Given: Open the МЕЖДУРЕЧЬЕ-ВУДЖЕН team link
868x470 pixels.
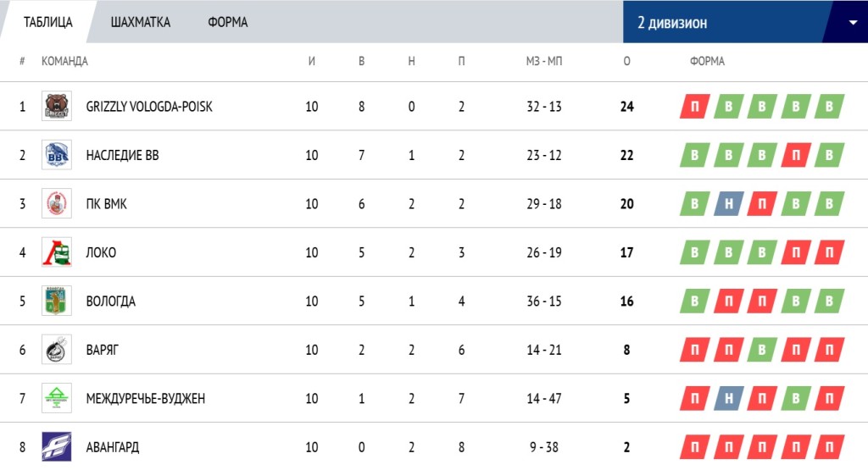Looking at the screenshot, I should pos(146,398).
